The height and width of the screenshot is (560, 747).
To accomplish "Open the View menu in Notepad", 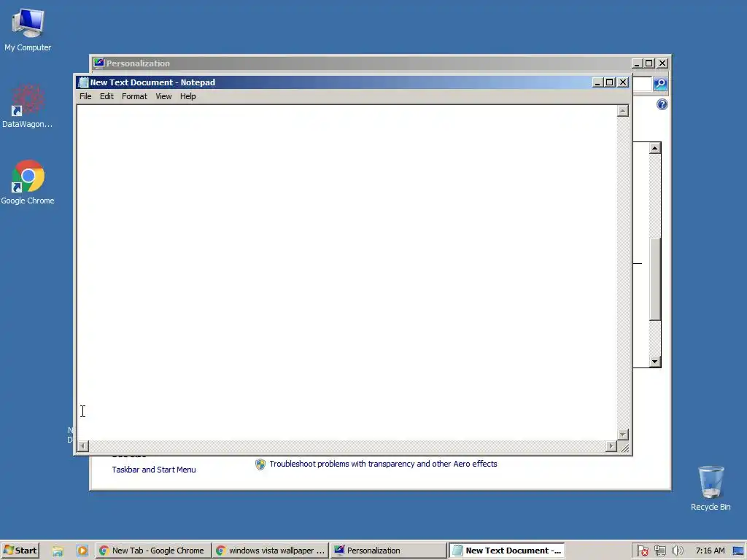I will tap(163, 96).
